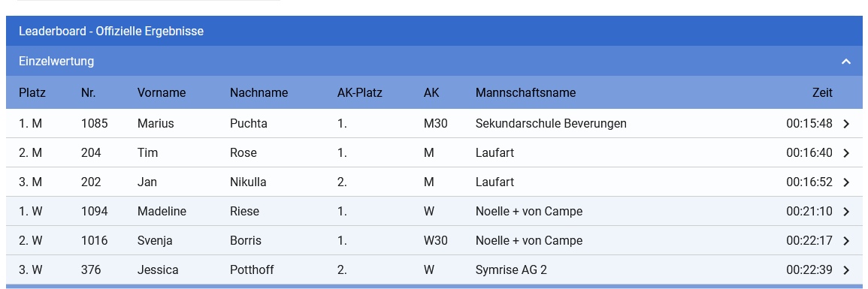Sort by the Platz column header
The width and height of the screenshot is (868, 289).
pos(32,93)
